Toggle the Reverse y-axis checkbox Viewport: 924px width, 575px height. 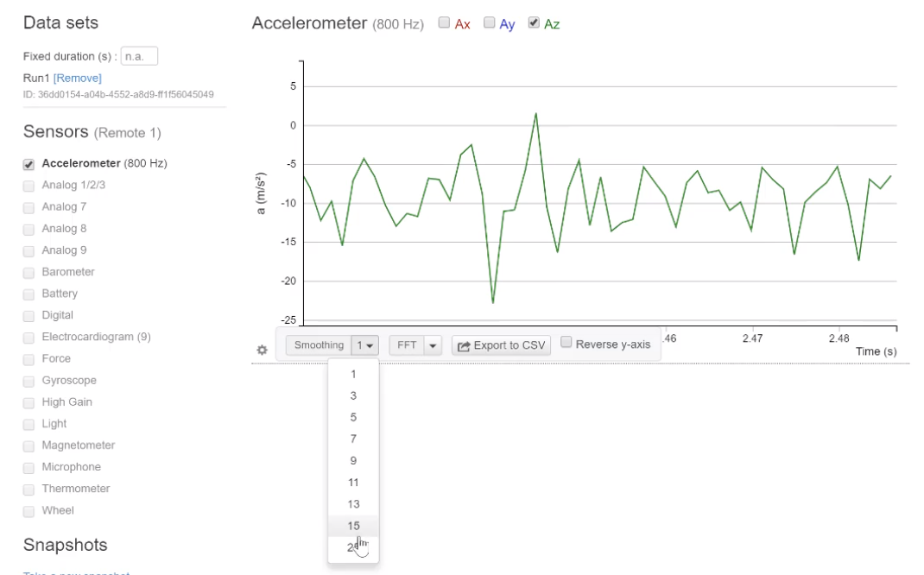(x=566, y=342)
